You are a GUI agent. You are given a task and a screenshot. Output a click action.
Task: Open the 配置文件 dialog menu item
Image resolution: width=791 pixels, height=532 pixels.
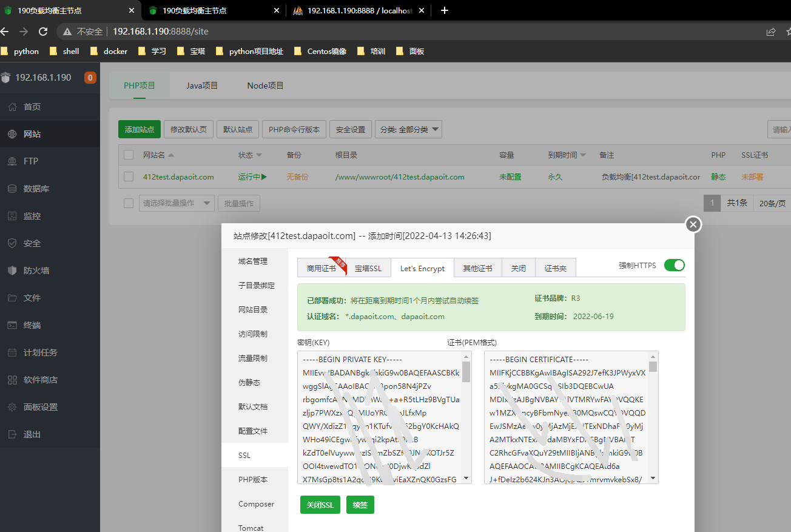click(x=255, y=431)
